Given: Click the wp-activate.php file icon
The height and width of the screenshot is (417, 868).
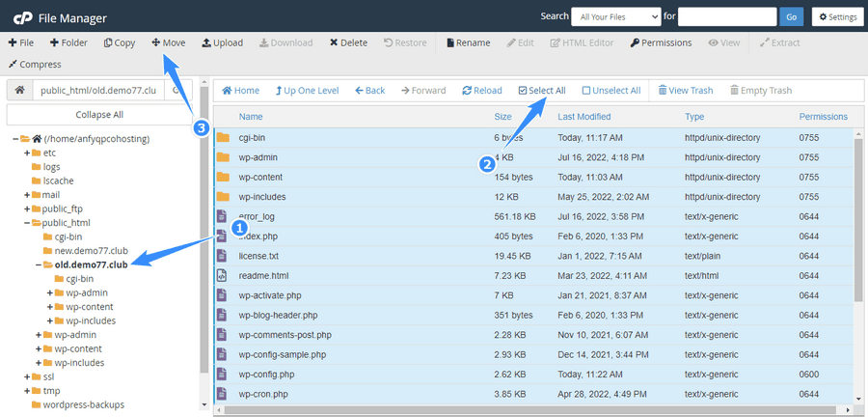Looking at the screenshot, I should click(x=222, y=295).
